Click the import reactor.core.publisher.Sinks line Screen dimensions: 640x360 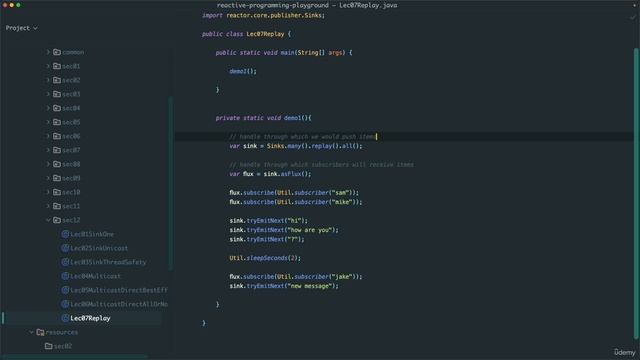click(263, 16)
